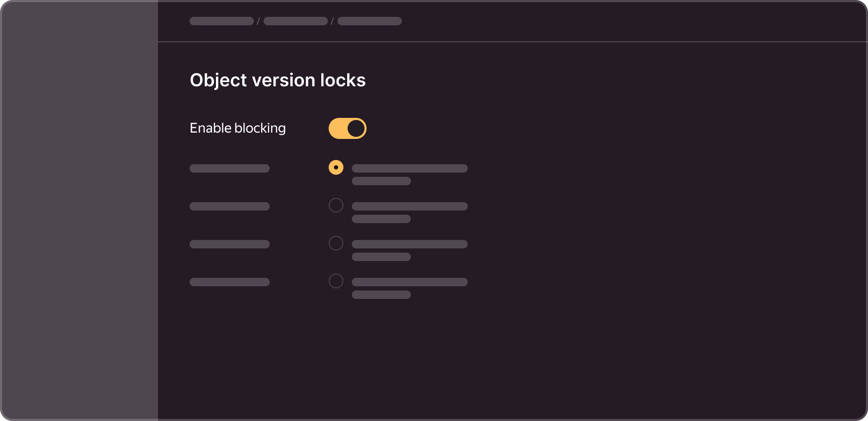Open the first breadcrumb segment
This screenshot has height=421, width=868.
point(222,21)
